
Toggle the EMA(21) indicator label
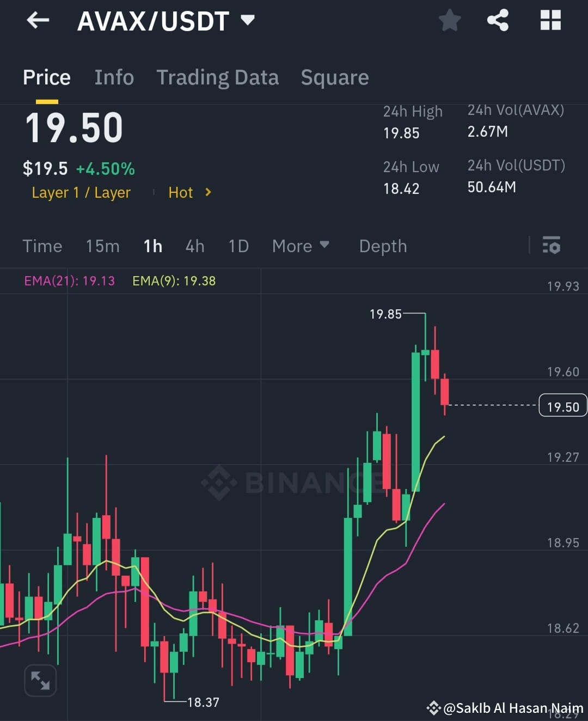pos(69,281)
